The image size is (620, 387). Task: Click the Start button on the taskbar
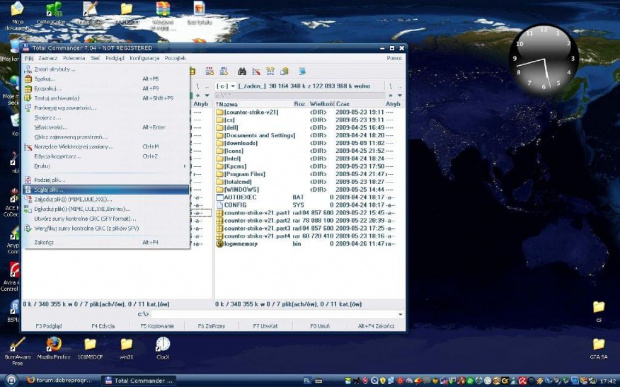[x=11, y=380]
